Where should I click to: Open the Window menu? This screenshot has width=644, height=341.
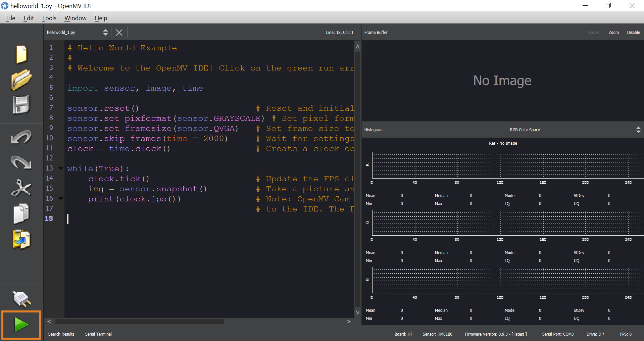pyautogui.click(x=76, y=18)
